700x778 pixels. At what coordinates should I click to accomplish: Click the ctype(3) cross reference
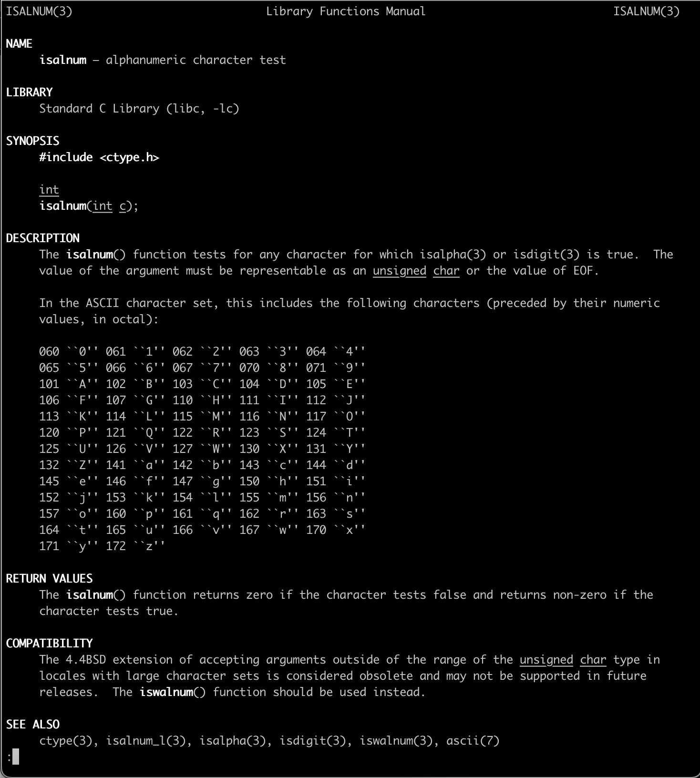tap(66, 741)
